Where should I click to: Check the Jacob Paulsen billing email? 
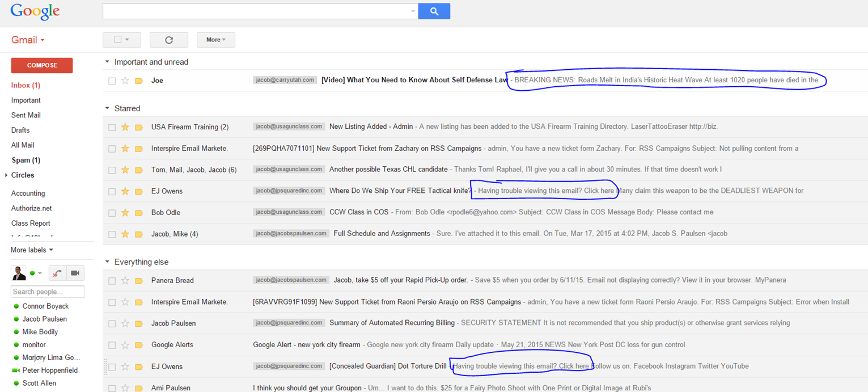pyautogui.click(x=112, y=324)
